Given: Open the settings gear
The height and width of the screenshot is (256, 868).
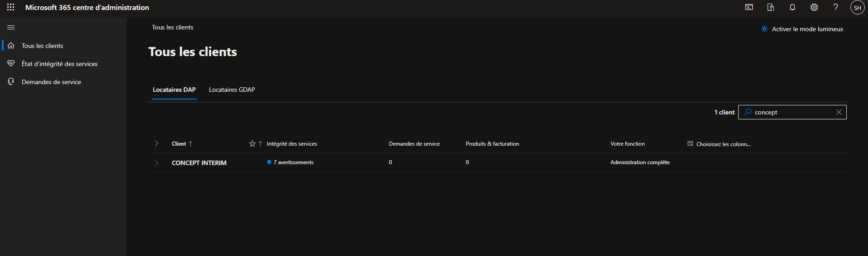Looking at the screenshot, I should 814,7.
